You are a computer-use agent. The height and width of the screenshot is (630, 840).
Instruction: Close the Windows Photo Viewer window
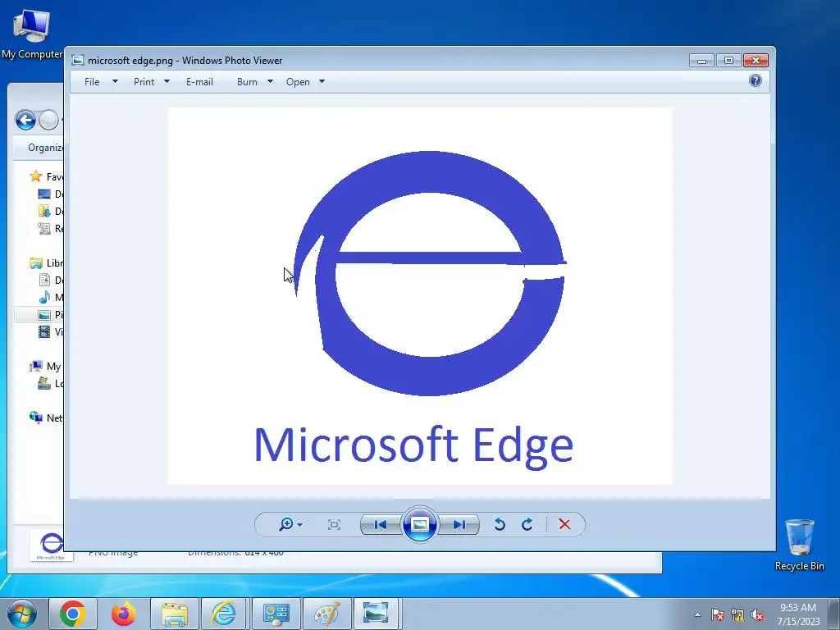(756, 61)
